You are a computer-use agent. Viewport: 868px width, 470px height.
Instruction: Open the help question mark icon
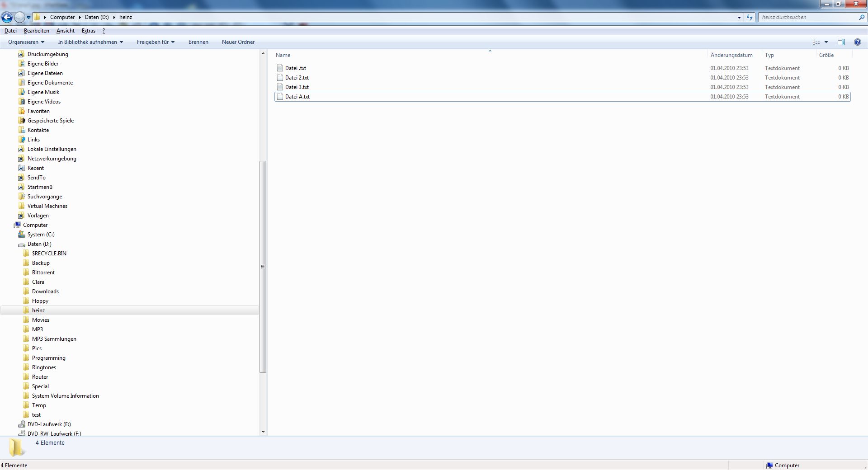click(x=857, y=42)
